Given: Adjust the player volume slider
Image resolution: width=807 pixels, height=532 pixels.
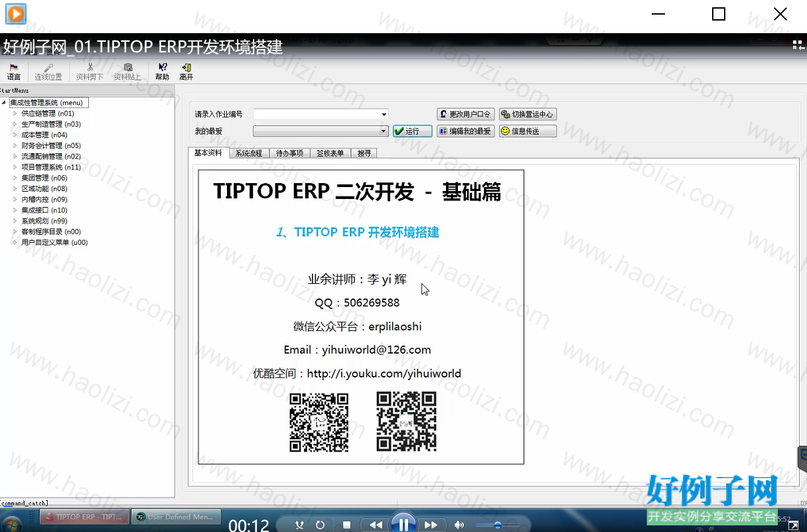Looking at the screenshot, I should click(x=497, y=525).
